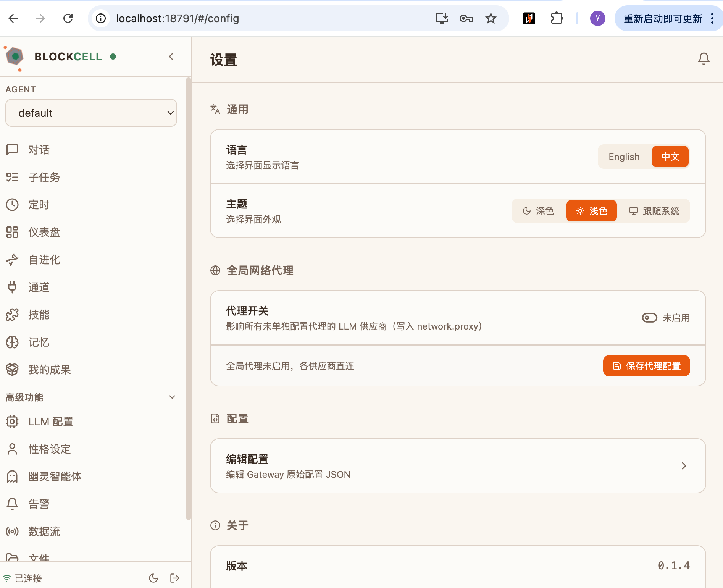Switch interface language to English
This screenshot has width=723, height=588.
click(624, 157)
